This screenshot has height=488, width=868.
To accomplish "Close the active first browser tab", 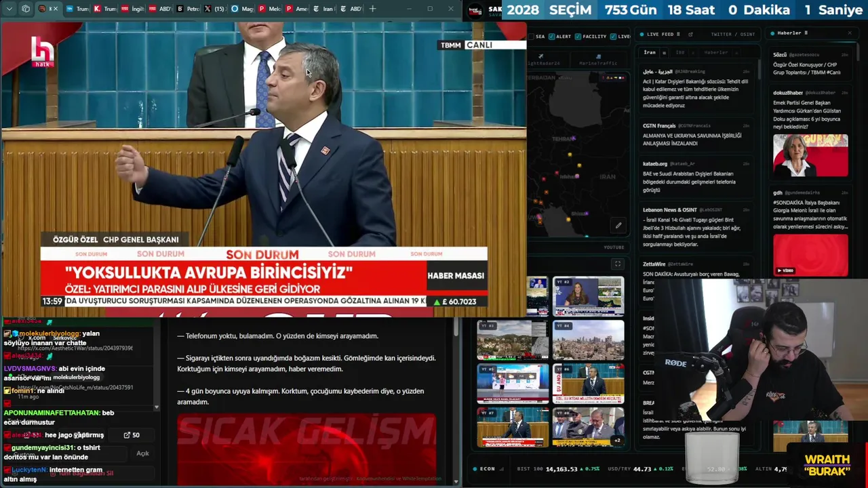I will pos(56,9).
